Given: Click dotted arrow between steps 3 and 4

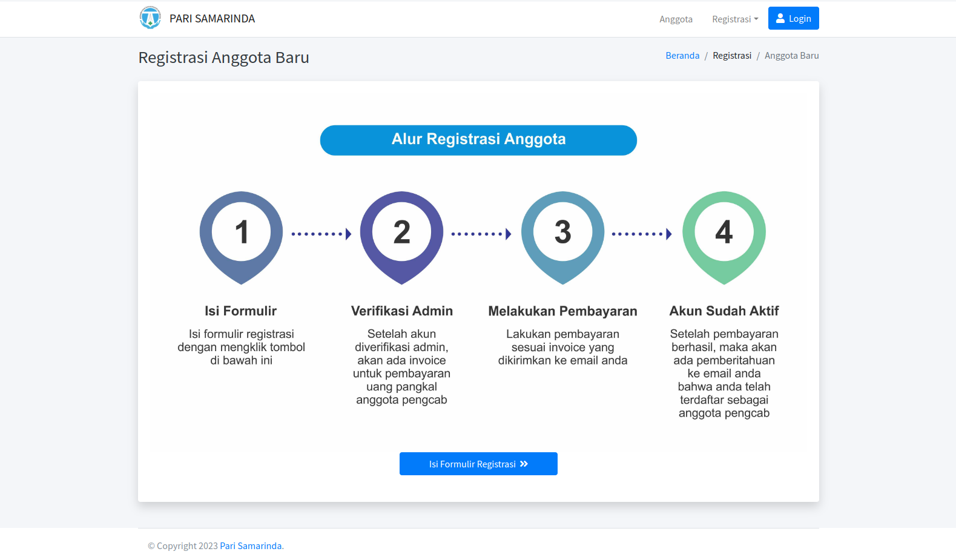Looking at the screenshot, I should coord(642,234).
